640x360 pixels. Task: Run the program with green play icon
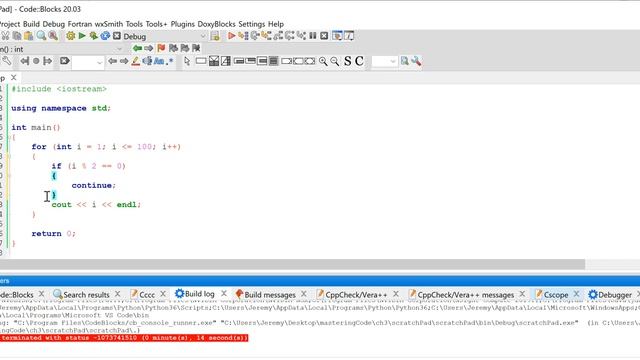[x=82, y=36]
